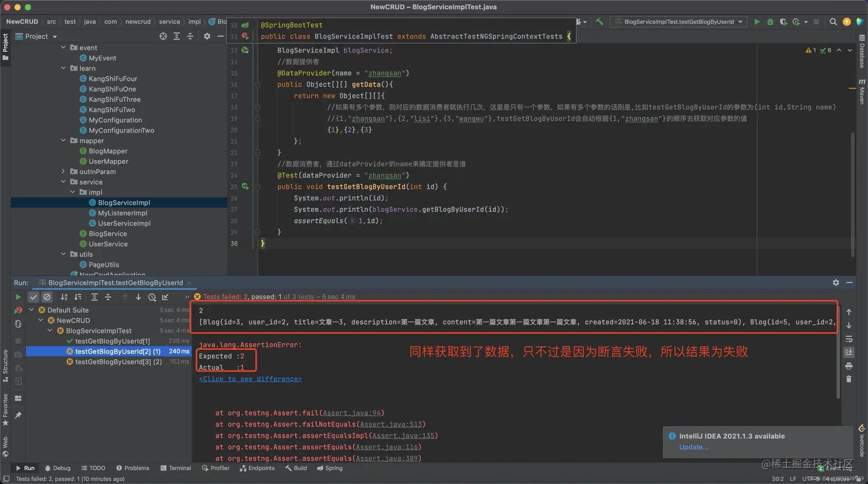Screen dimensions: 868x484
Task: Open TODO tool window tab
Action: 93,468
